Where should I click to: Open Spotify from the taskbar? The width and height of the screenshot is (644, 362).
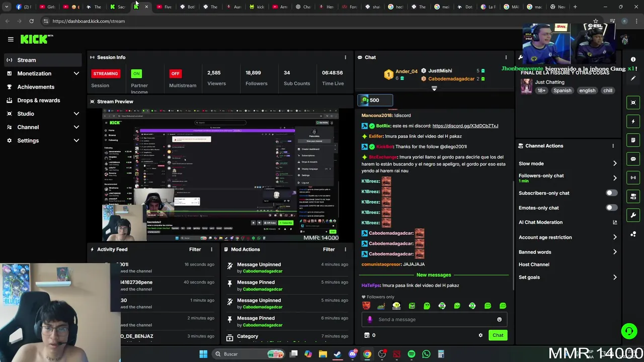pyautogui.click(x=412, y=354)
